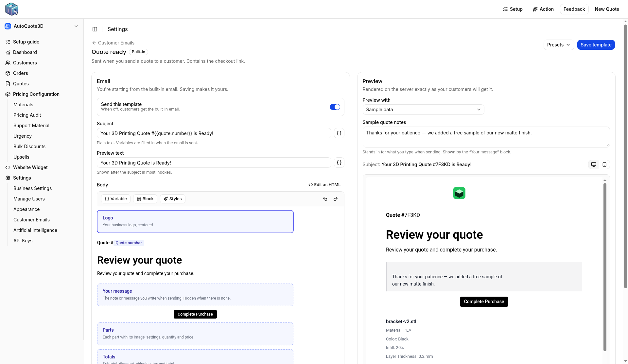Go back to Customer Emails link
Viewport: 628px width, 364px height.
113,43
